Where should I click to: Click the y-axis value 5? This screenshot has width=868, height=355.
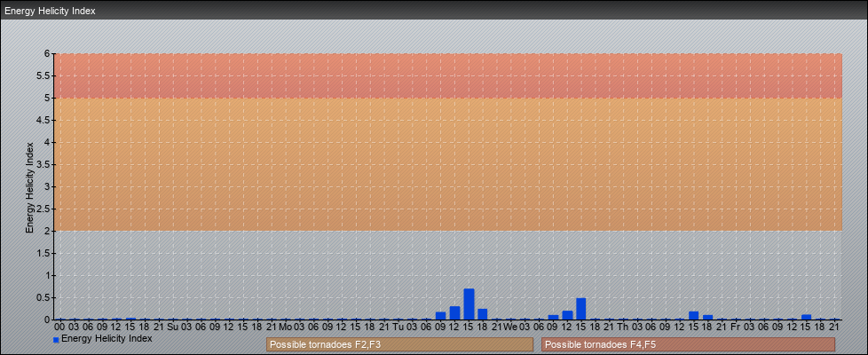pos(48,98)
